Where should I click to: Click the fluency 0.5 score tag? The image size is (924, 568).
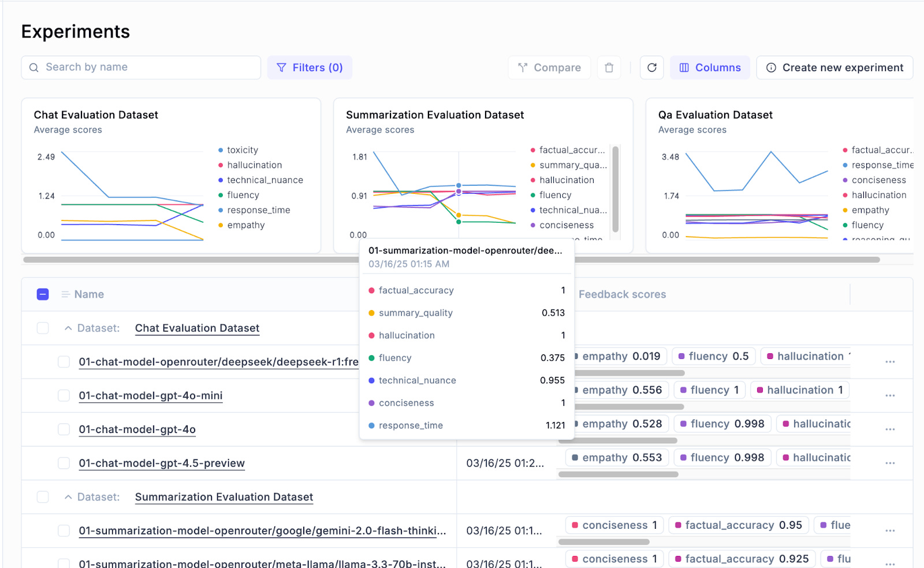pyautogui.click(x=714, y=356)
